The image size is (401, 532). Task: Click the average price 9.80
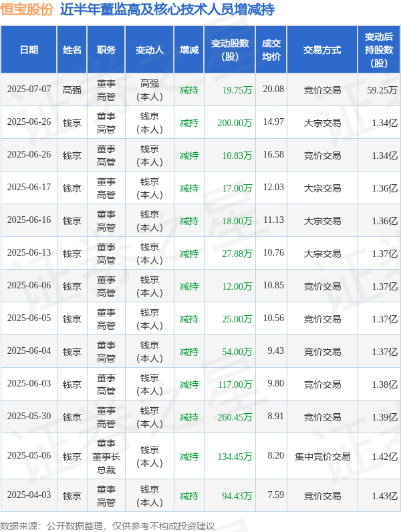click(x=275, y=383)
